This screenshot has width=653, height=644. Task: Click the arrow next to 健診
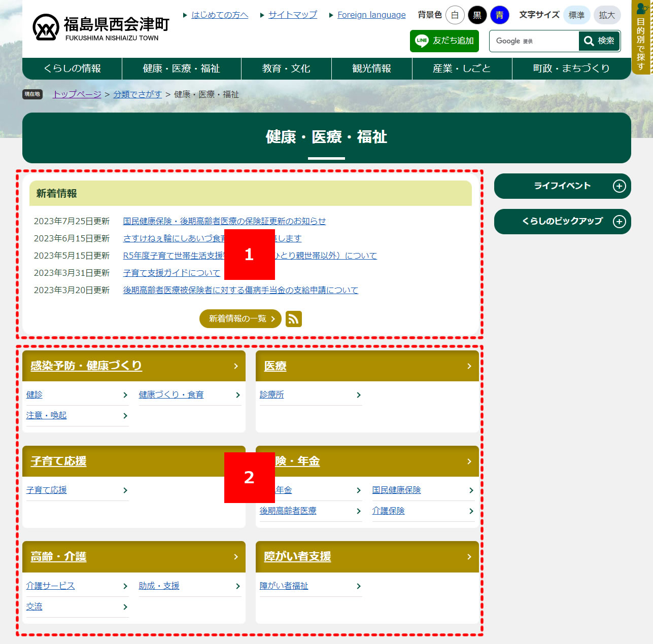tap(125, 395)
